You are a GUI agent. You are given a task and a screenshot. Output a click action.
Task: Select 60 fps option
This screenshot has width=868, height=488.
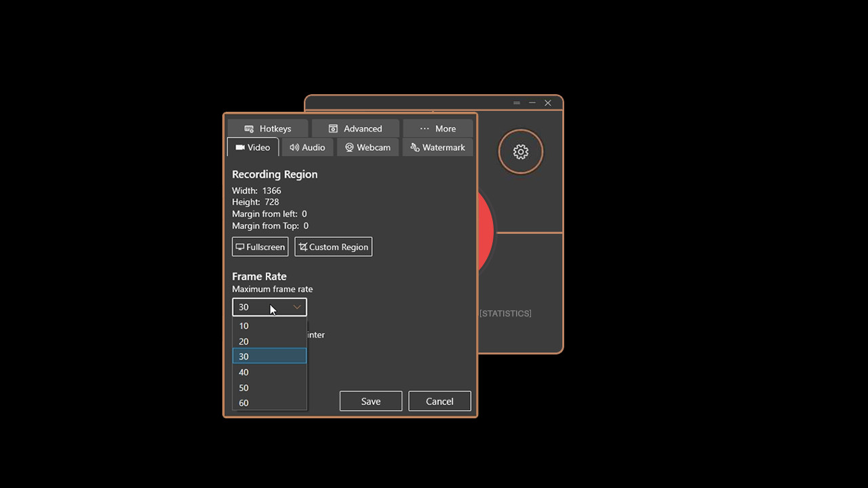click(x=270, y=403)
